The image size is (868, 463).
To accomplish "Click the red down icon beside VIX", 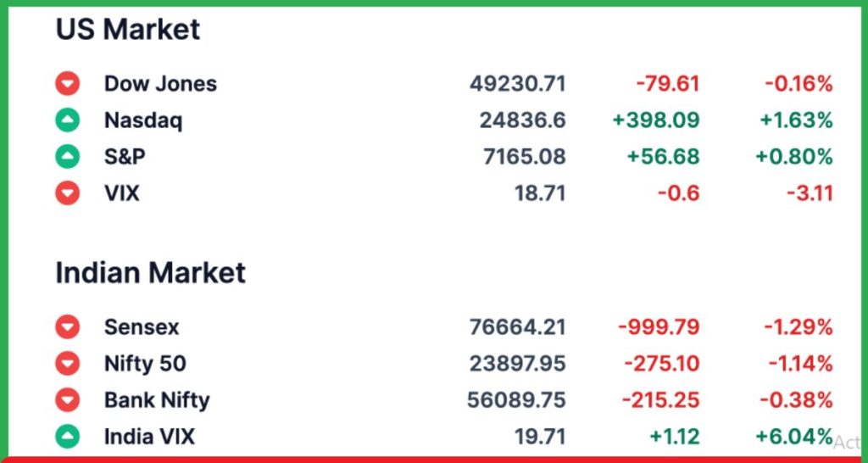I will (67, 193).
